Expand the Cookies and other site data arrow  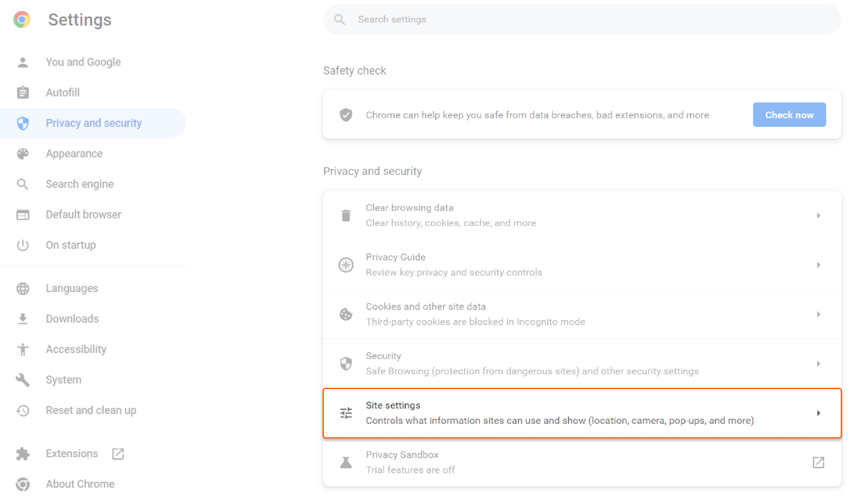pyautogui.click(x=818, y=314)
